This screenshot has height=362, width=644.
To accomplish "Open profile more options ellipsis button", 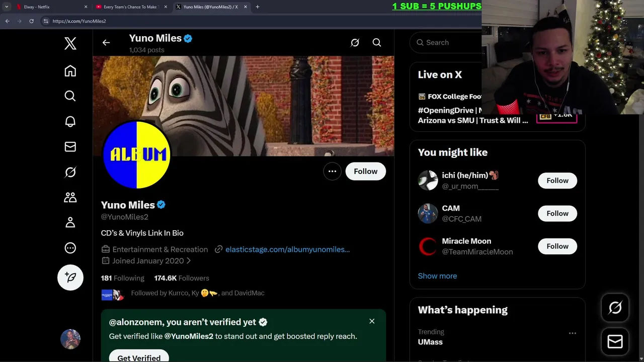I will pyautogui.click(x=332, y=171).
